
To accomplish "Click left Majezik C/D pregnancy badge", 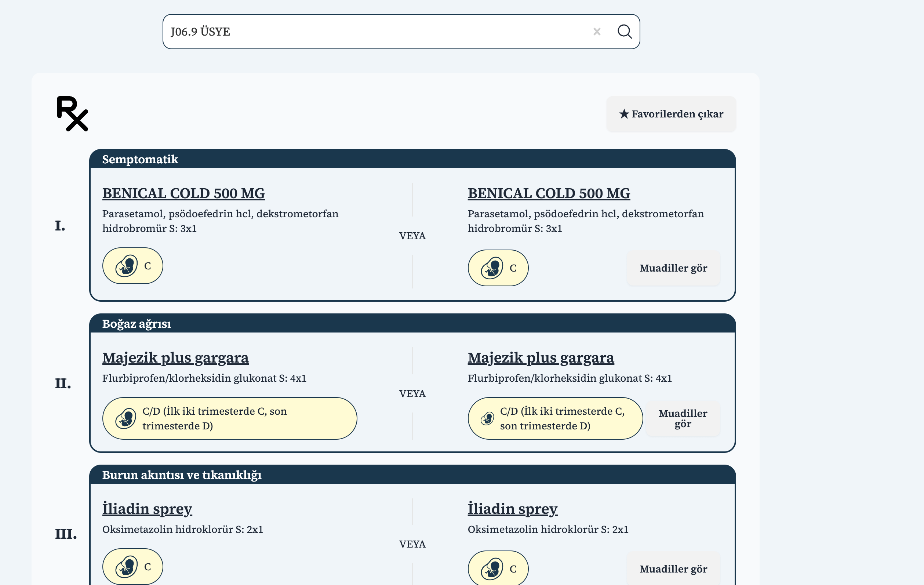I will pyautogui.click(x=229, y=418).
